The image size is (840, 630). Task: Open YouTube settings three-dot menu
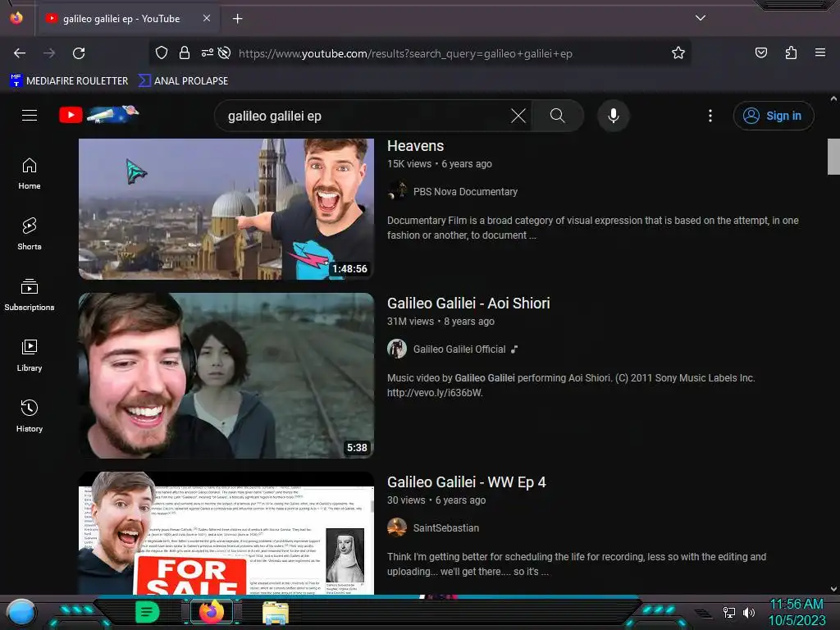(710, 116)
